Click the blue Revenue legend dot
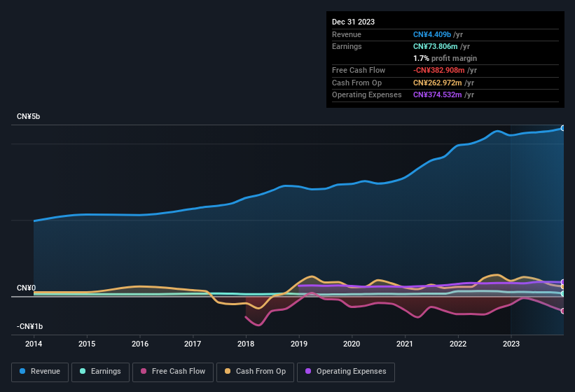The height and width of the screenshot is (392, 575). [x=23, y=372]
